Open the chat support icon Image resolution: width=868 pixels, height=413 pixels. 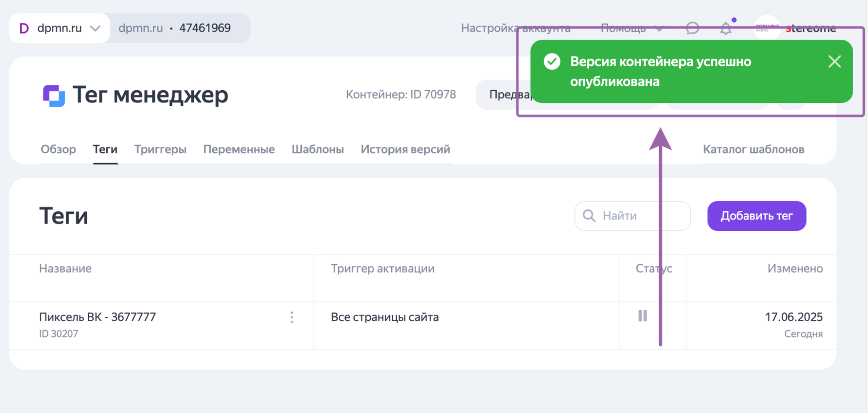(x=692, y=28)
